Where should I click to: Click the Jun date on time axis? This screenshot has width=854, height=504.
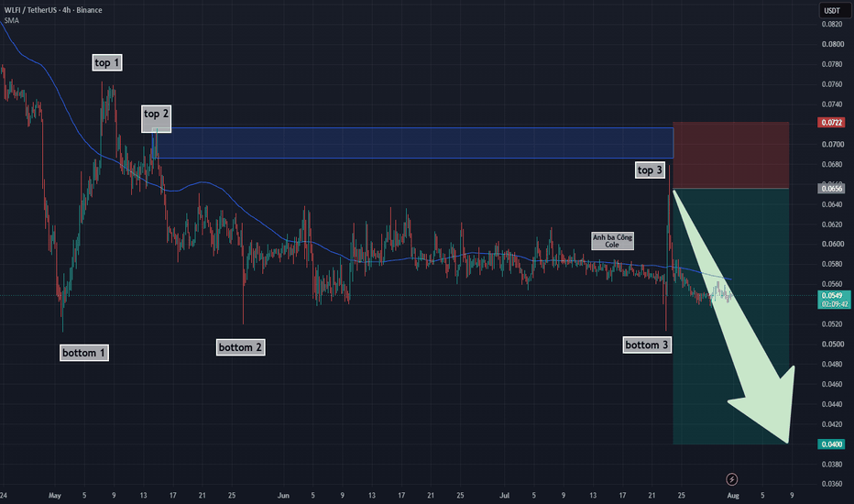283,495
